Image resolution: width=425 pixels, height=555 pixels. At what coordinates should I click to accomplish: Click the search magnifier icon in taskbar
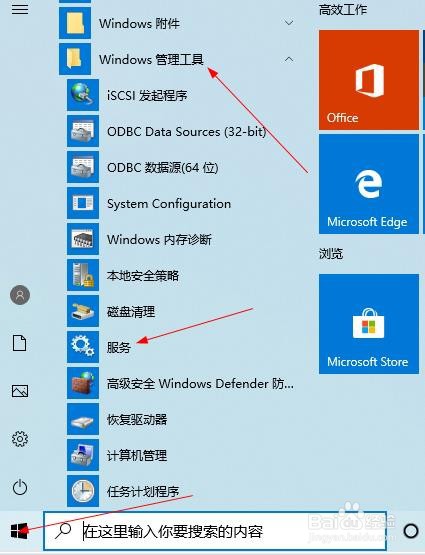pos(64,531)
